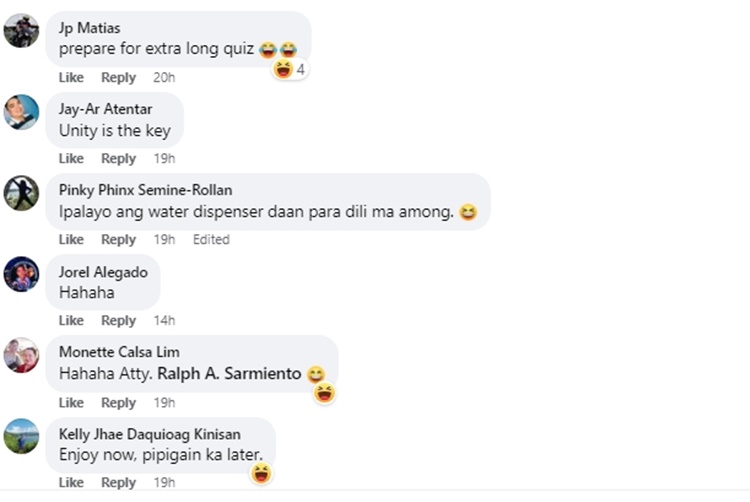Open Jay-Ar Atentar profile picture
Viewport: 750px width, 502px height.
point(21,111)
